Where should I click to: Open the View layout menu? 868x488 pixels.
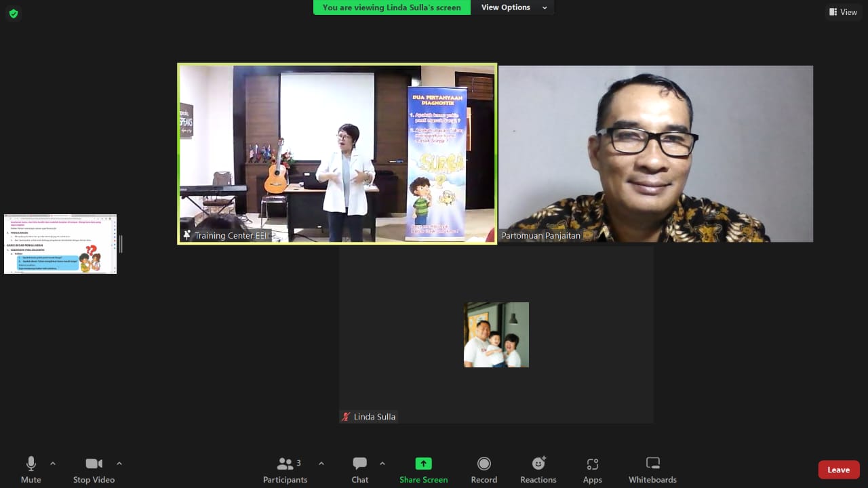(843, 12)
